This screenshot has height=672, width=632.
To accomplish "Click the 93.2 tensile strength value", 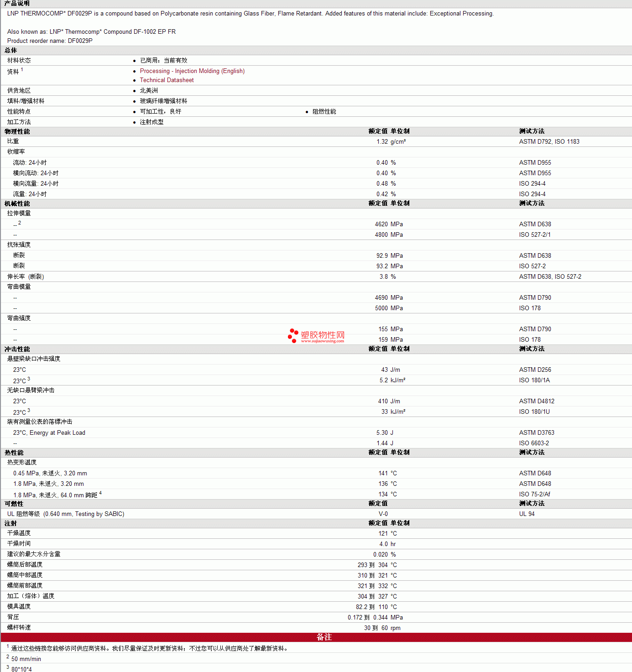I will pyautogui.click(x=382, y=266).
